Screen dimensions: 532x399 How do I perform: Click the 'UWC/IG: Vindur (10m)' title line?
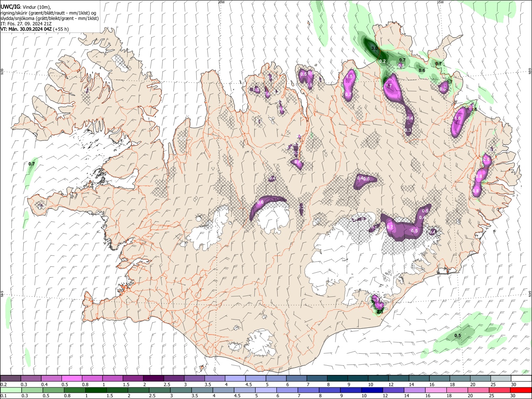coord(25,7)
